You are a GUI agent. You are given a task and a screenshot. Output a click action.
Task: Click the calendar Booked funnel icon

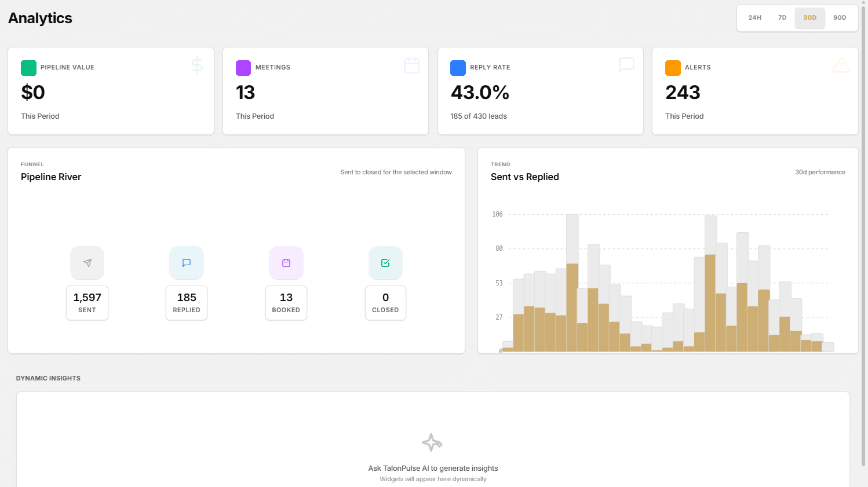point(286,263)
